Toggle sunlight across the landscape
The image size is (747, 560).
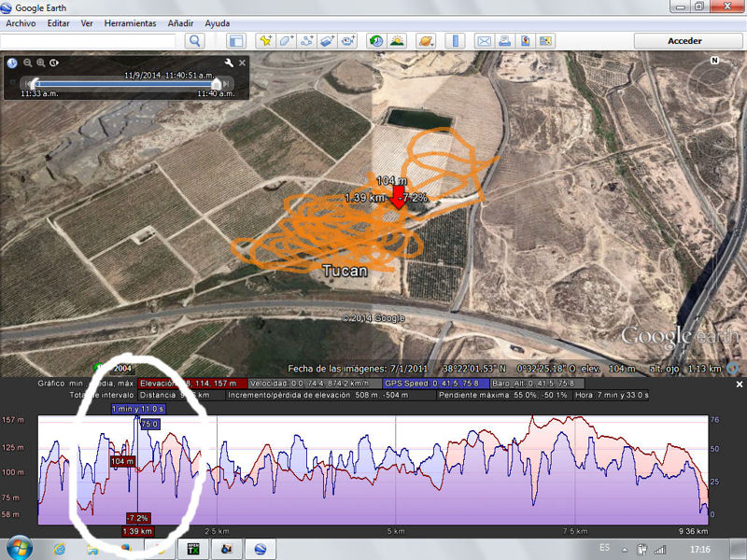(x=397, y=41)
